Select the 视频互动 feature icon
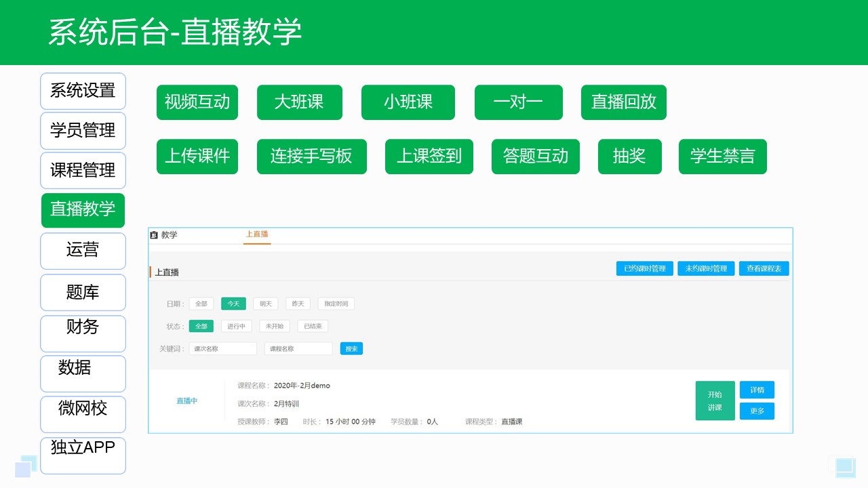Image resolution: width=868 pixels, height=488 pixels. [197, 102]
